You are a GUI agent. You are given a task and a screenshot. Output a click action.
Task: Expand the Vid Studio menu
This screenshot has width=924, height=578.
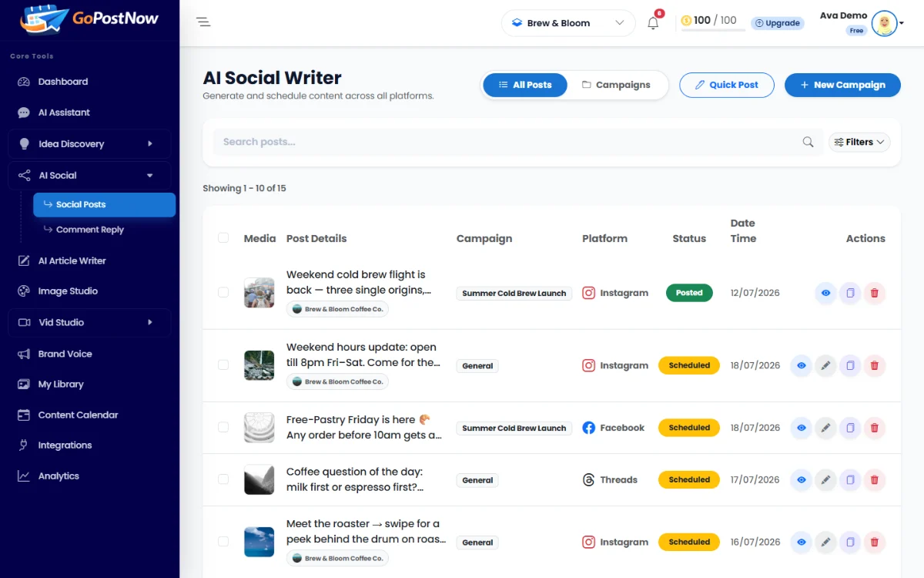pos(89,323)
